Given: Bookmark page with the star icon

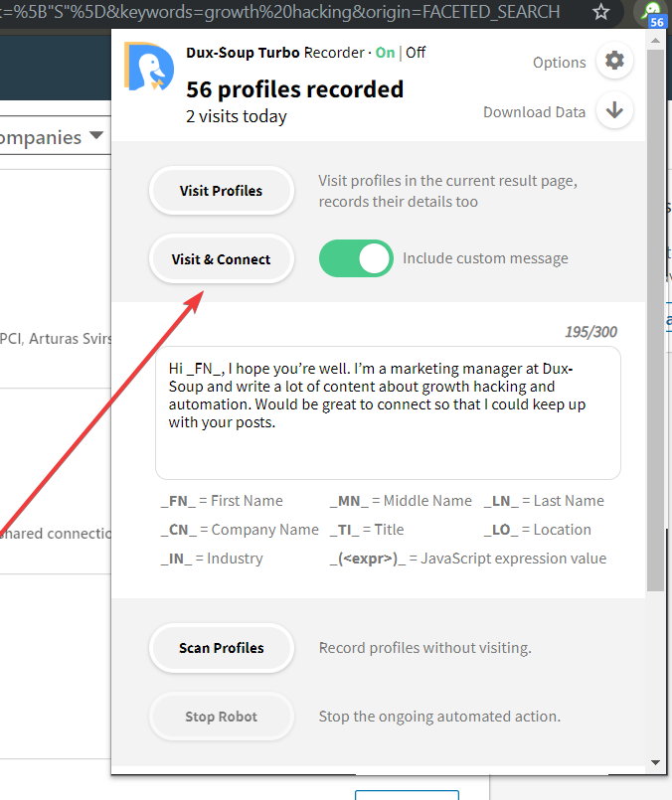Looking at the screenshot, I should tap(601, 12).
